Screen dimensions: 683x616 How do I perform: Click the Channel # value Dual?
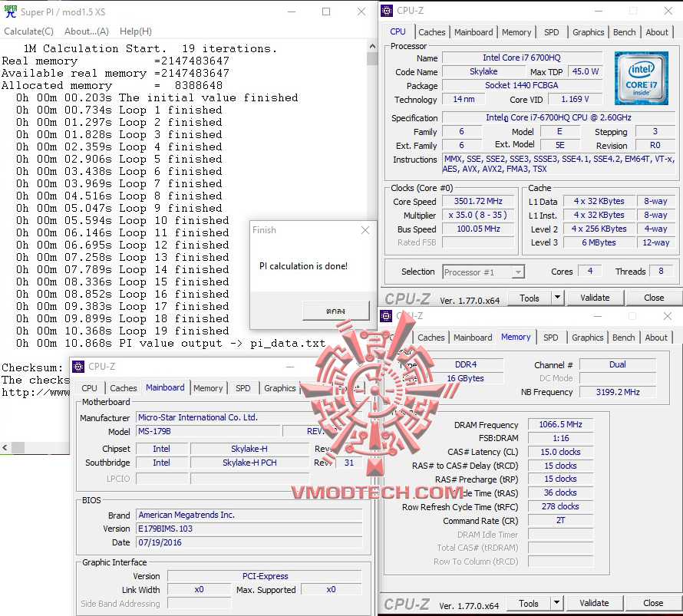point(618,364)
